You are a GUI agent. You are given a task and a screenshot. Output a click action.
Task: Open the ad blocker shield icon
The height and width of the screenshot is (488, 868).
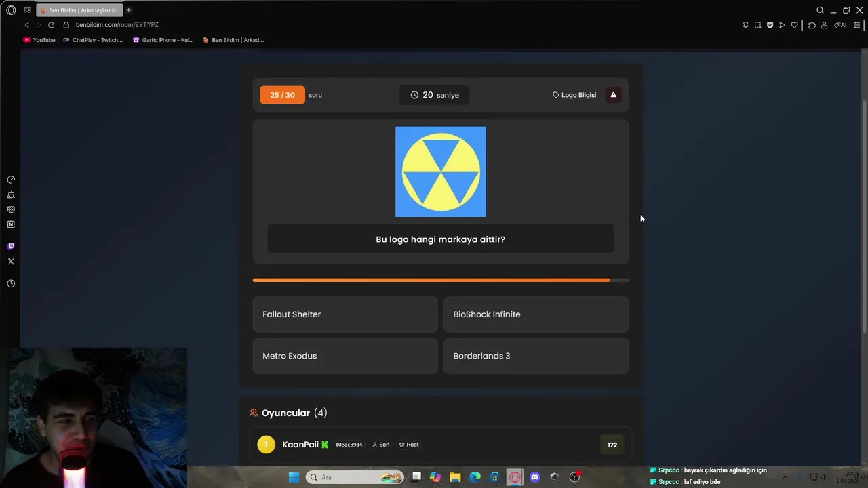tap(770, 25)
